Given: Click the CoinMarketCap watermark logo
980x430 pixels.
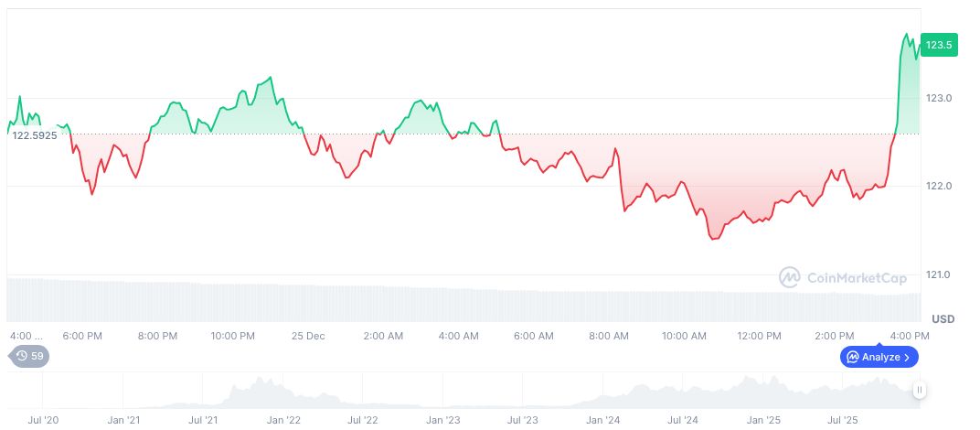Looking at the screenshot, I should pos(842,276).
